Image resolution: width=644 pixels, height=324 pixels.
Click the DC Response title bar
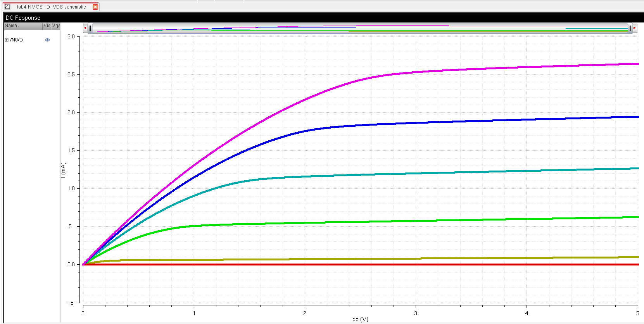[x=323, y=18]
